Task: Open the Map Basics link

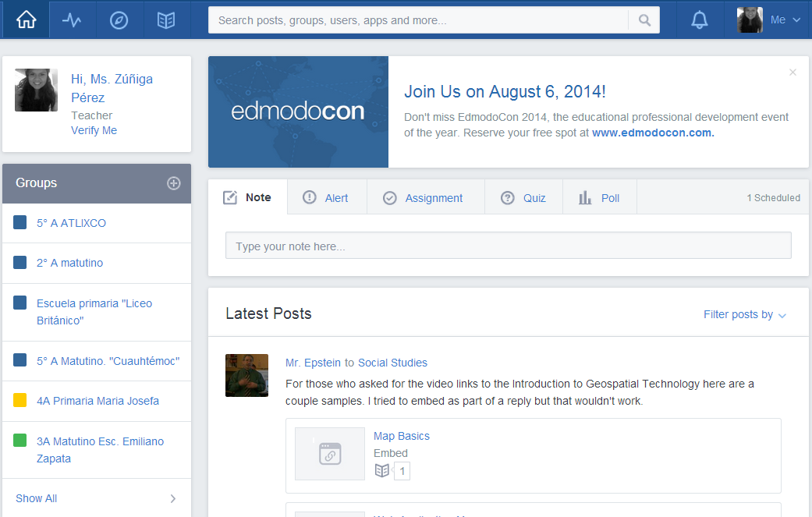Action: point(402,436)
